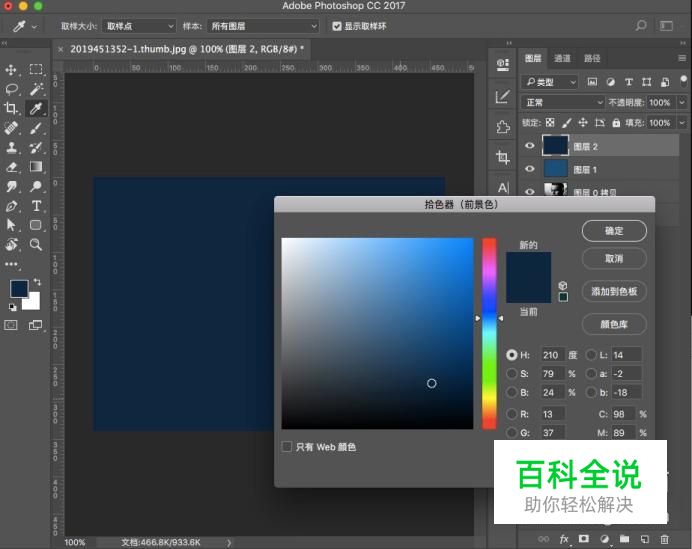The width and height of the screenshot is (692, 549).
Task: Select the Move tool
Action: tap(11, 70)
